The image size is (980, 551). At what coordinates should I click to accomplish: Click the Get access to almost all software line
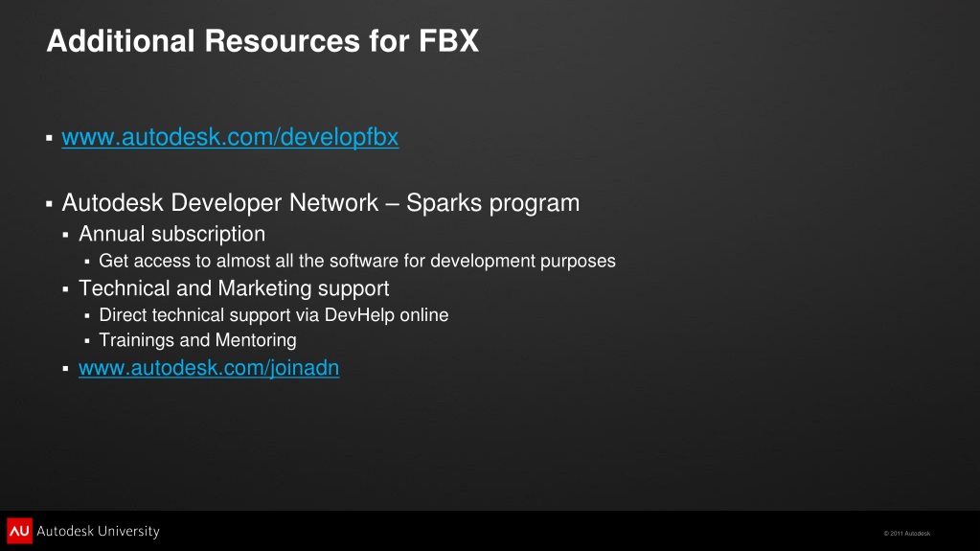pyautogui.click(x=357, y=261)
